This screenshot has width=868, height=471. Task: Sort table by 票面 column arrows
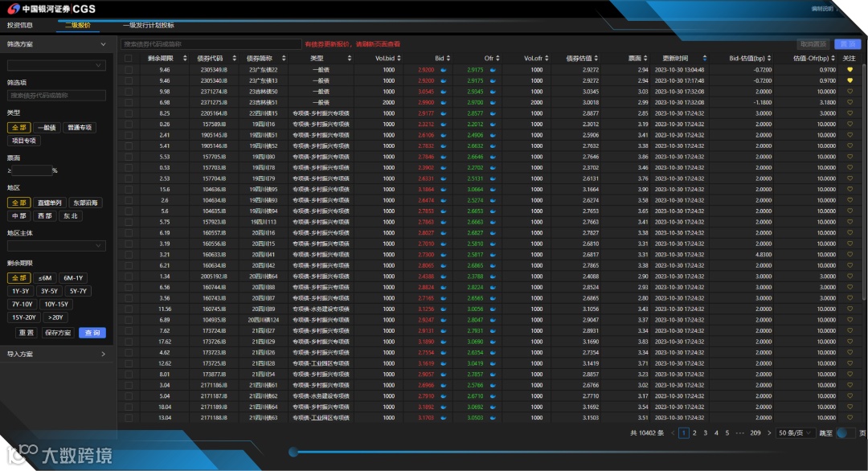(645, 58)
